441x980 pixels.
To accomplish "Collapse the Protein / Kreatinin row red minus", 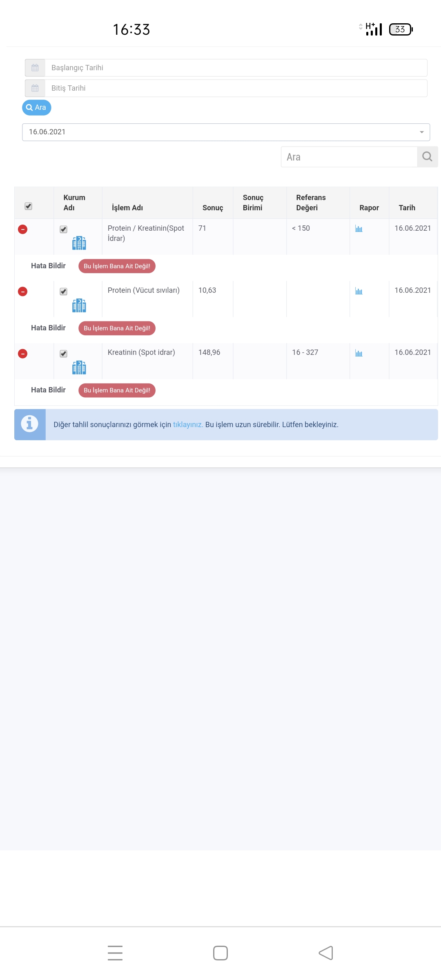I will coord(23,229).
